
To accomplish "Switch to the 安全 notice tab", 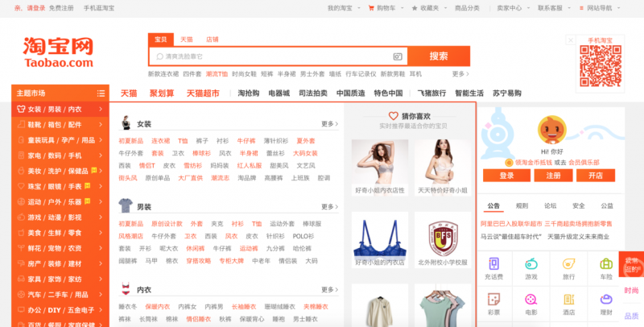I will (579, 206).
